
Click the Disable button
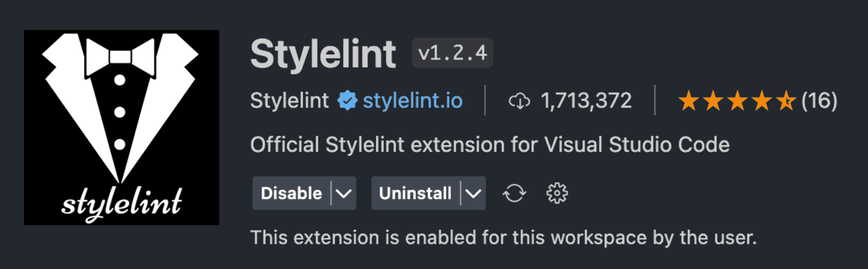pyautogui.click(x=291, y=193)
